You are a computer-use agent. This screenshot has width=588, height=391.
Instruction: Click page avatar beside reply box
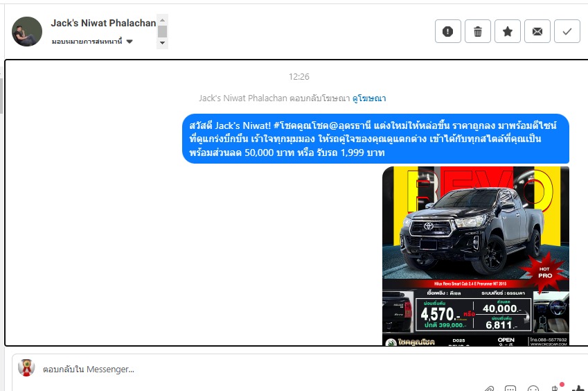point(26,368)
